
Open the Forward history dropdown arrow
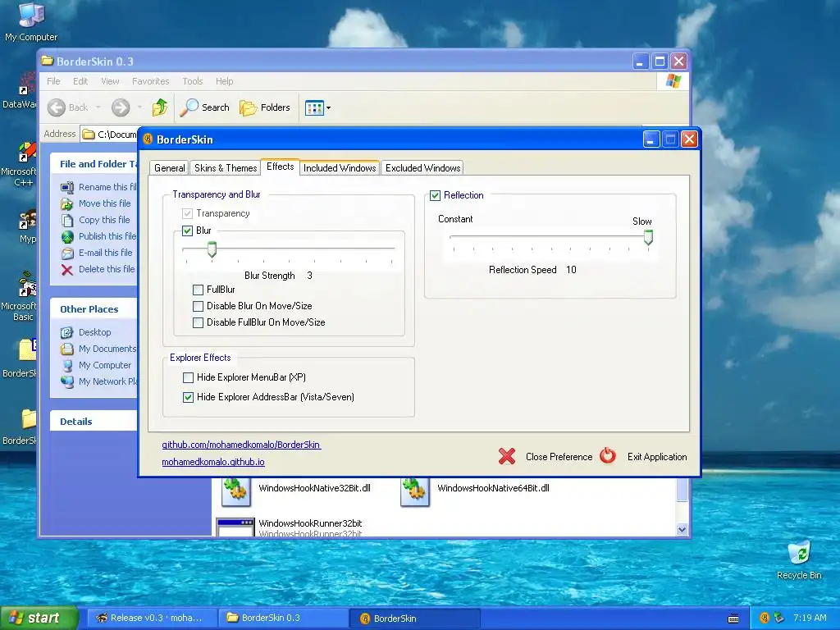click(x=139, y=107)
